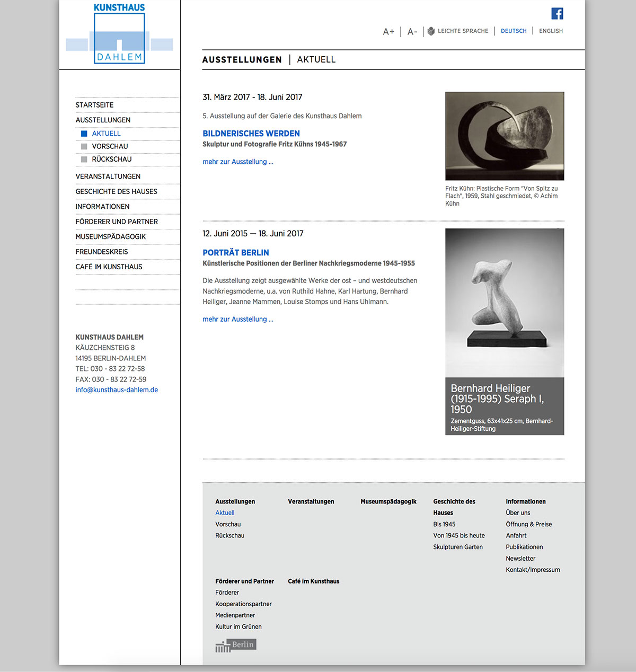This screenshot has height=672, width=636.
Task: Click footer Informationen heading
Action: pos(526,502)
